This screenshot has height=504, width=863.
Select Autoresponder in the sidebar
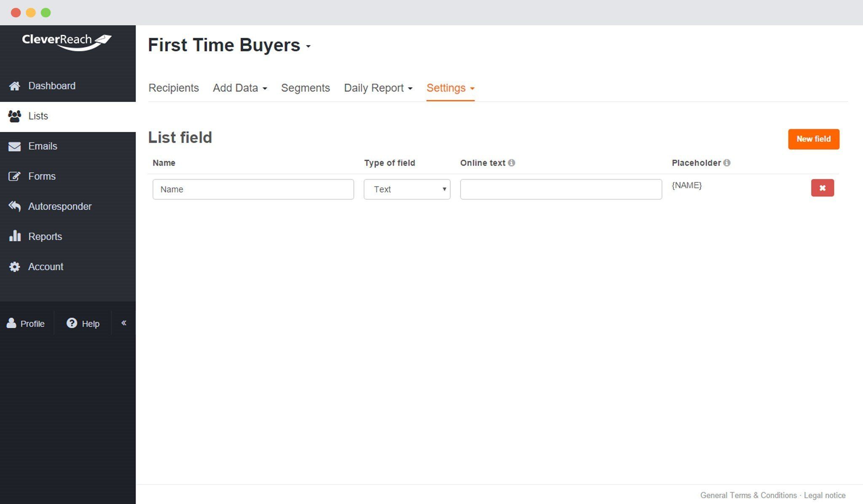pyautogui.click(x=68, y=206)
